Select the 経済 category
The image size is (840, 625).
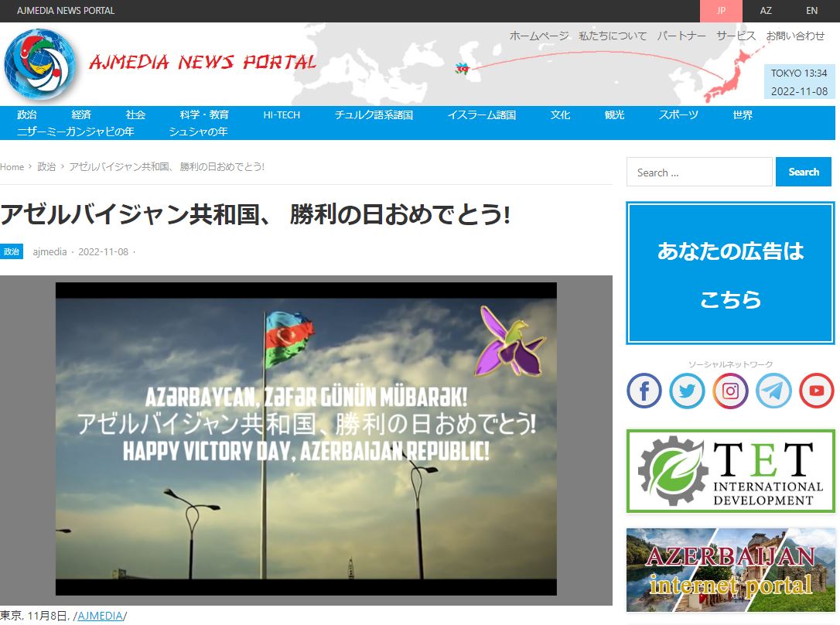[x=81, y=114]
